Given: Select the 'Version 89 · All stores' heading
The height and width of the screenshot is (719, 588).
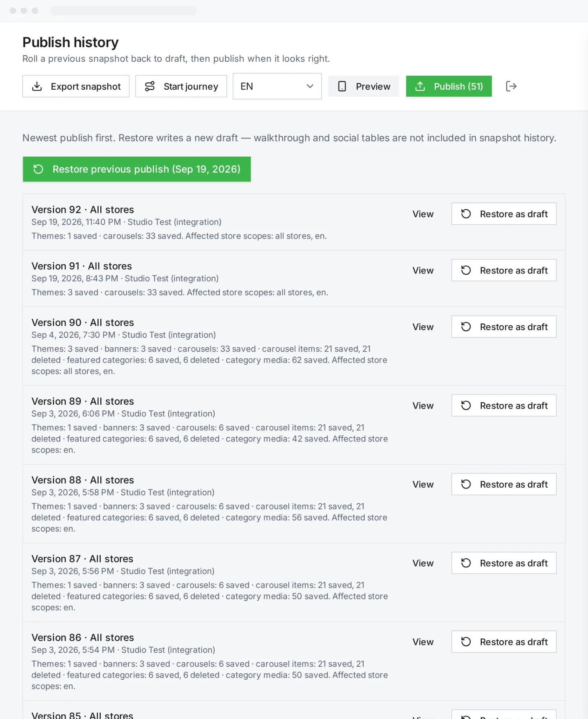Looking at the screenshot, I should point(83,401).
